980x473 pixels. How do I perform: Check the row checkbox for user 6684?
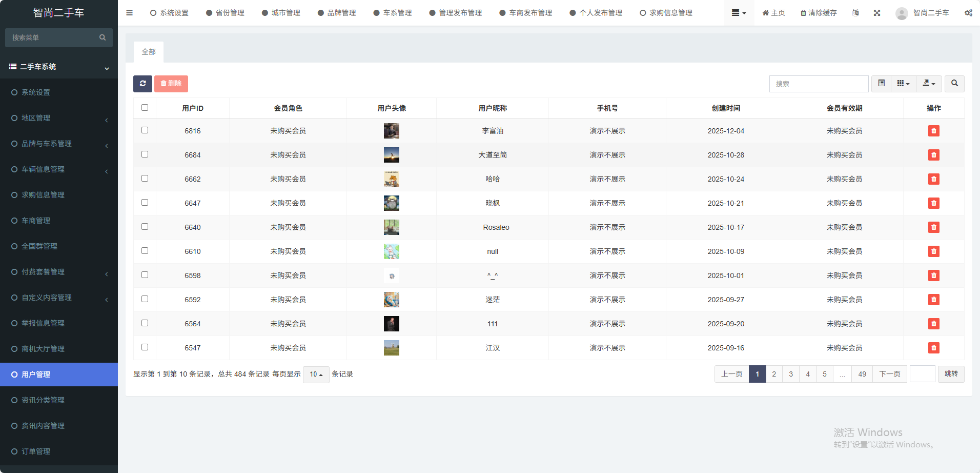tap(145, 154)
